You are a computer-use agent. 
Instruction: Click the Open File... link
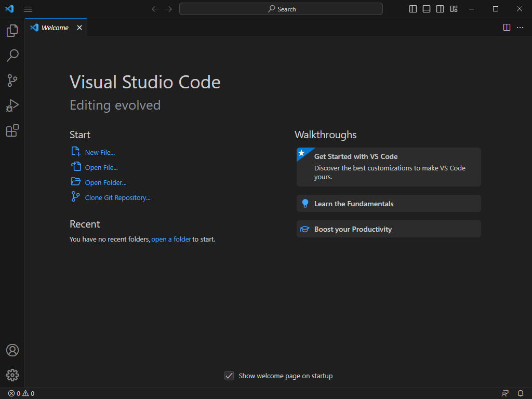[101, 167]
